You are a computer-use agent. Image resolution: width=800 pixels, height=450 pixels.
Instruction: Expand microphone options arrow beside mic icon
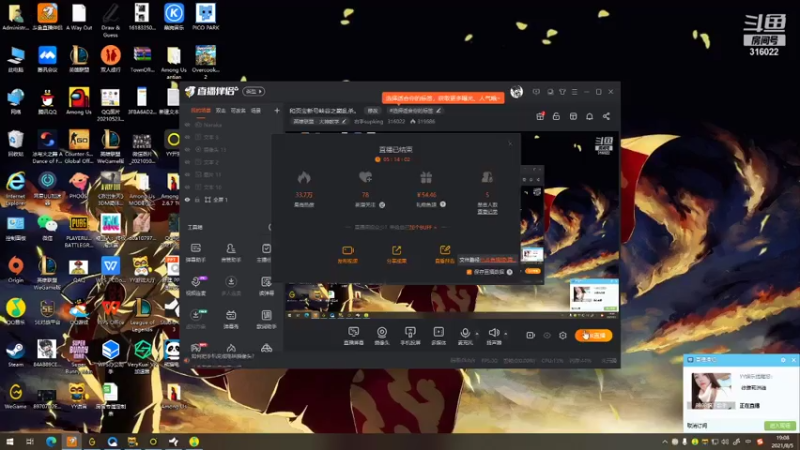pos(477,334)
